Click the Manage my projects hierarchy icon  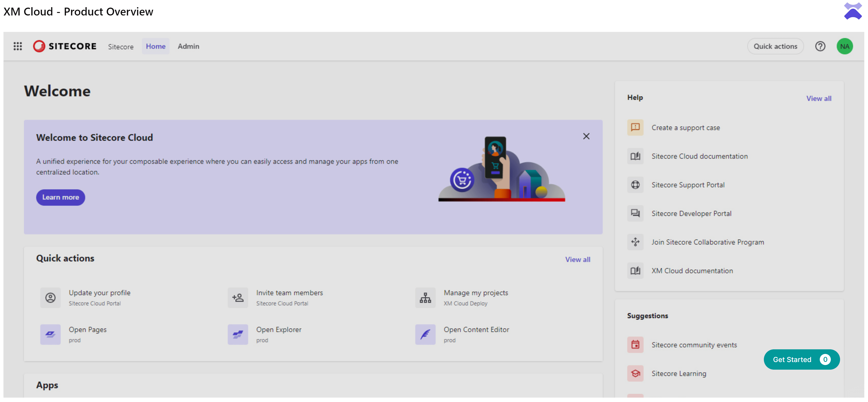click(x=425, y=297)
